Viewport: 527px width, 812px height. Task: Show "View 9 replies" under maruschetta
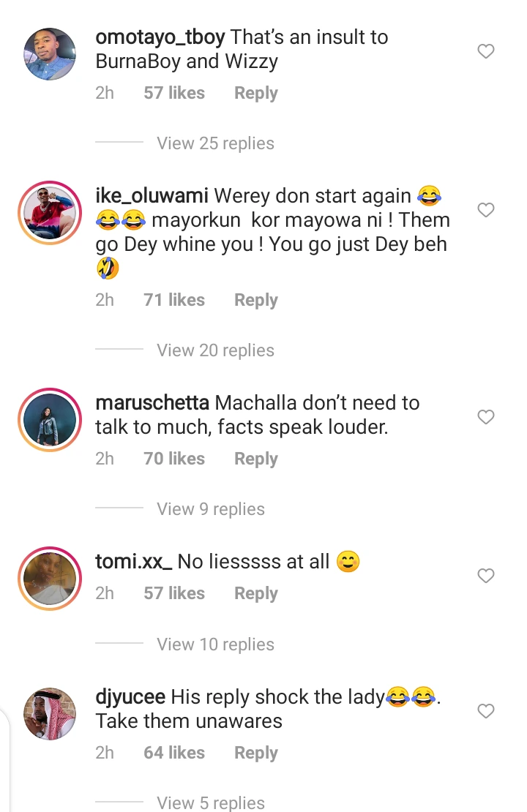point(211,509)
